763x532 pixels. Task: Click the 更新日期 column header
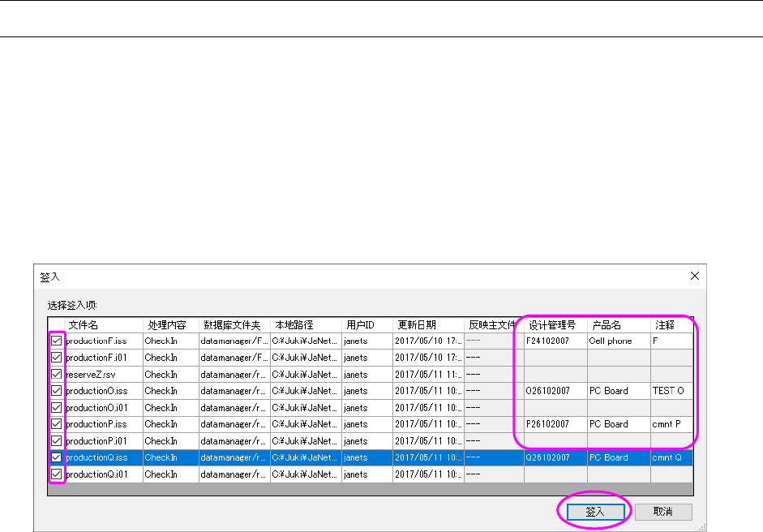(x=427, y=324)
